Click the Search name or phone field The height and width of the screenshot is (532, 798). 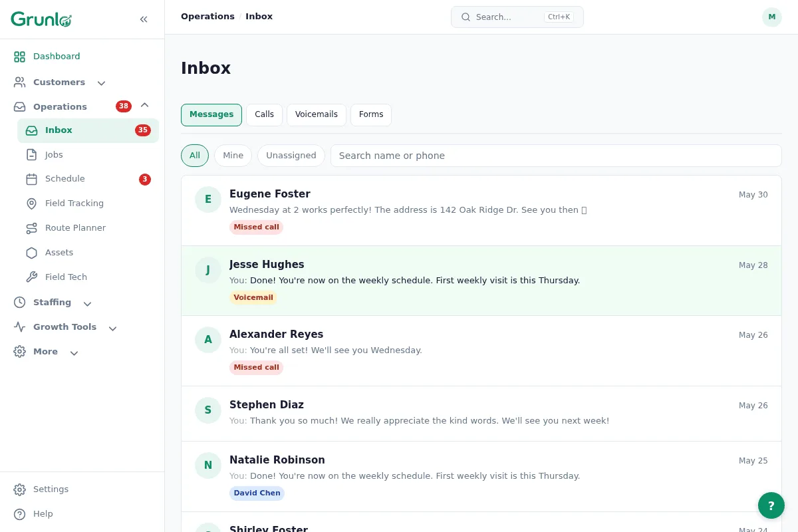click(556, 156)
